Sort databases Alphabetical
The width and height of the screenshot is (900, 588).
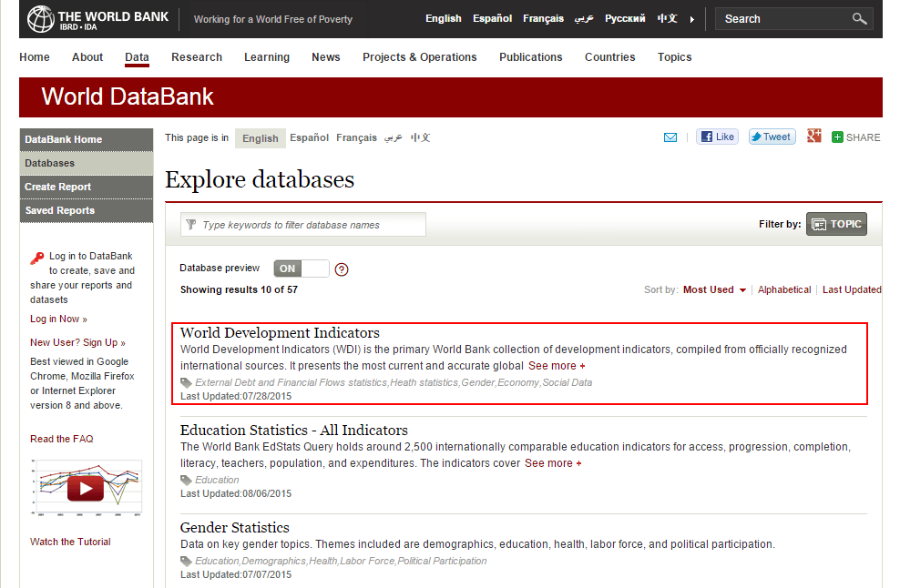tap(784, 289)
